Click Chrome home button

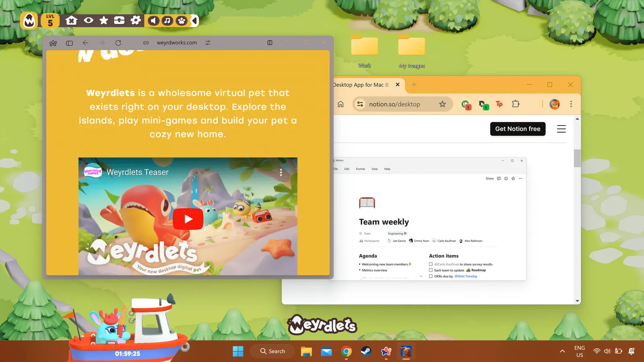[341, 104]
